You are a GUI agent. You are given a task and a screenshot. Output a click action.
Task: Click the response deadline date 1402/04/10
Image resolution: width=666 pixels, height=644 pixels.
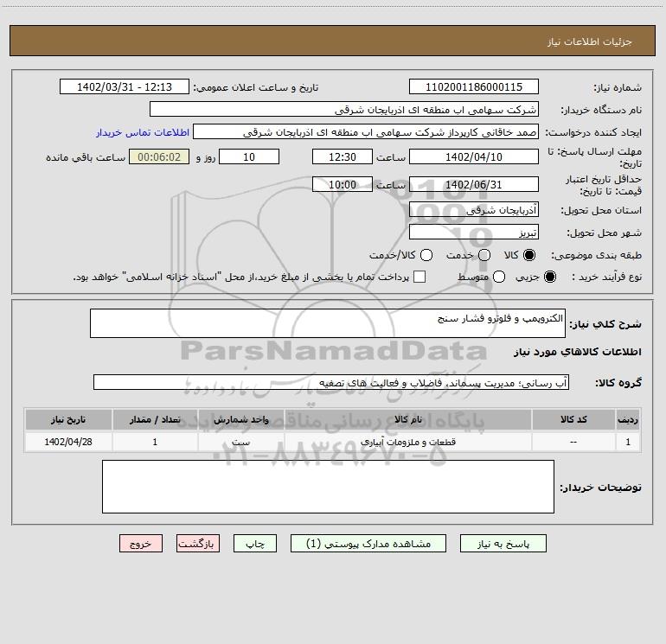point(474,156)
